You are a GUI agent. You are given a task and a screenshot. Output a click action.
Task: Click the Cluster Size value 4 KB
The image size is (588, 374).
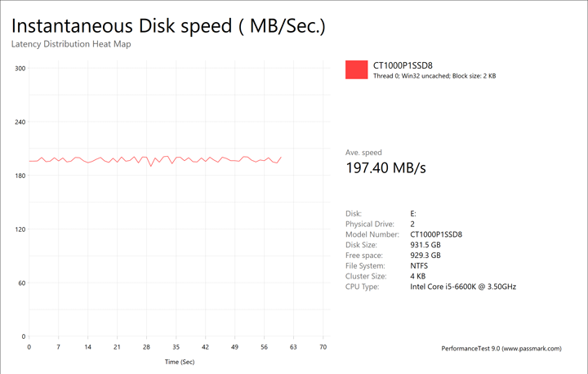tap(418, 277)
